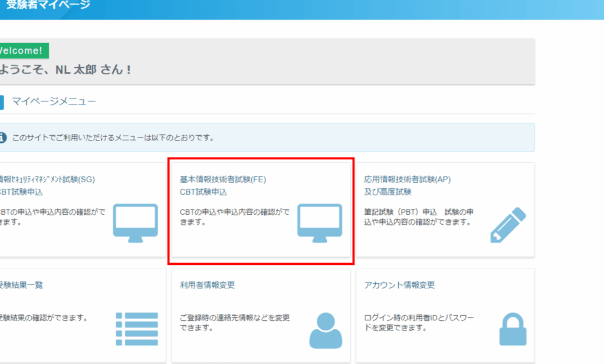This screenshot has width=604, height=364.
Task: Click the info icon in the blue notice bar
Action: pyautogui.click(x=2, y=137)
